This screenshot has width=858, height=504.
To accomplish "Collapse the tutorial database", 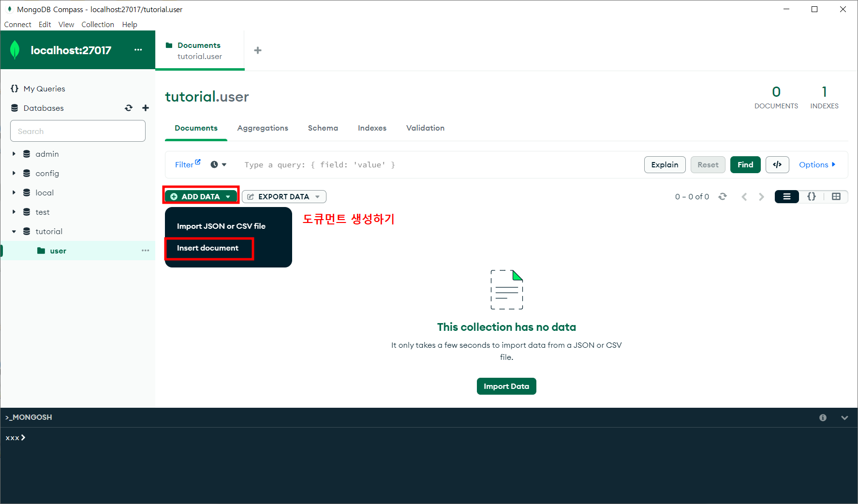I will click(14, 231).
